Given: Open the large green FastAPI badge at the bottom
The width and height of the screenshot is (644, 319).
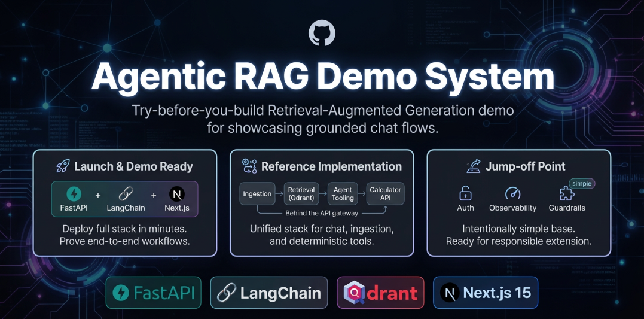Looking at the screenshot, I should tap(153, 293).
